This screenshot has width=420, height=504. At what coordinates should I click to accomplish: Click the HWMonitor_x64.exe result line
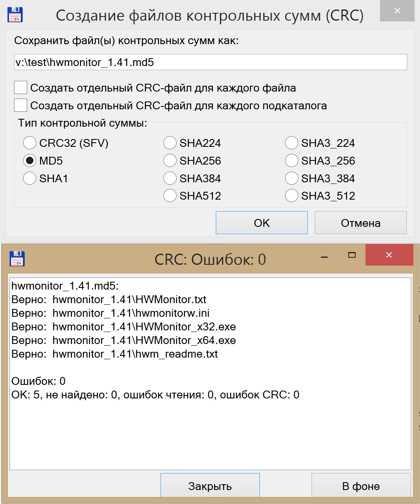(124, 340)
